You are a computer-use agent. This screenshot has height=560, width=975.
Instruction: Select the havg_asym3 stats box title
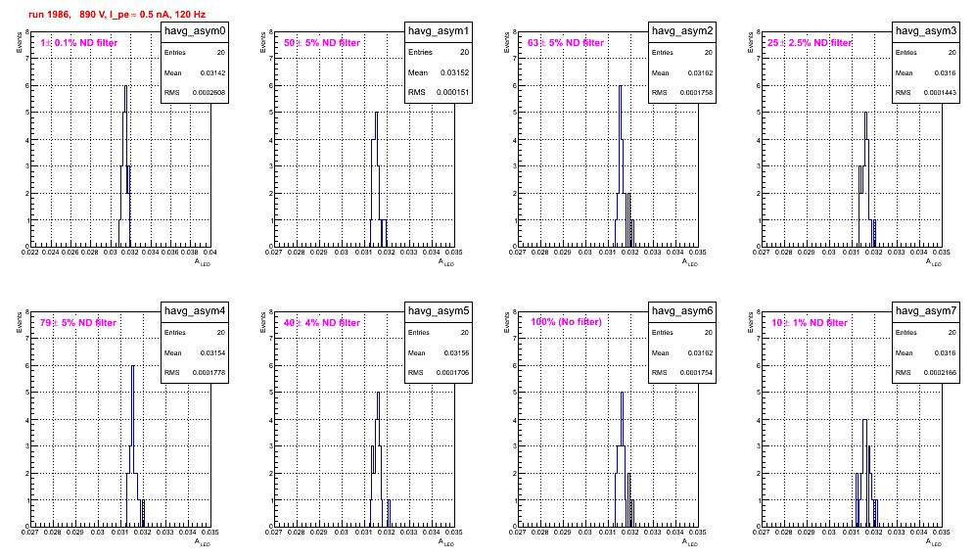(926, 31)
